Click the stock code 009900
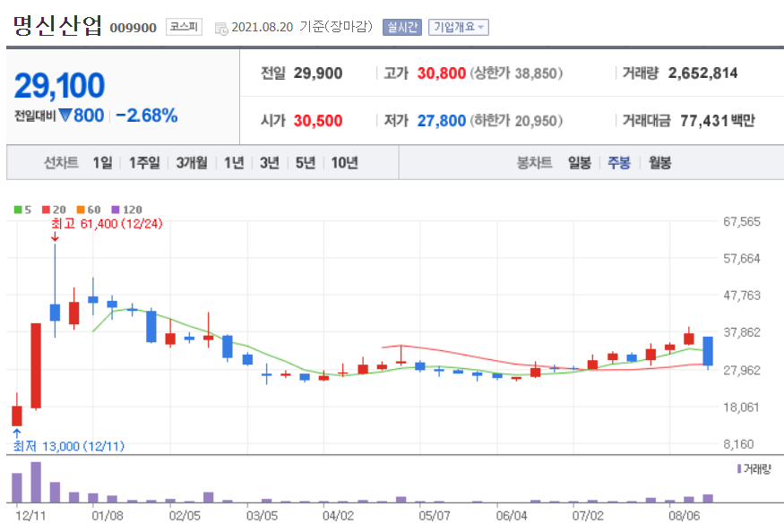The image size is (784, 532). coord(133,28)
